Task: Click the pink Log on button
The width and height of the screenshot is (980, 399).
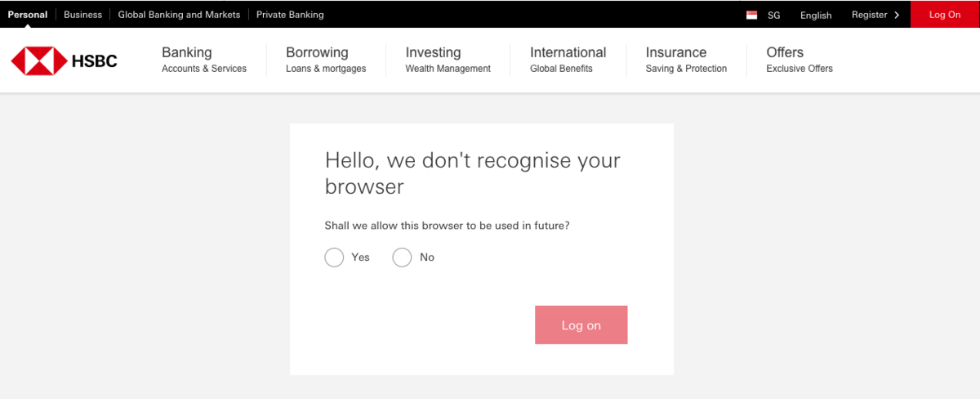Action: 581,325
